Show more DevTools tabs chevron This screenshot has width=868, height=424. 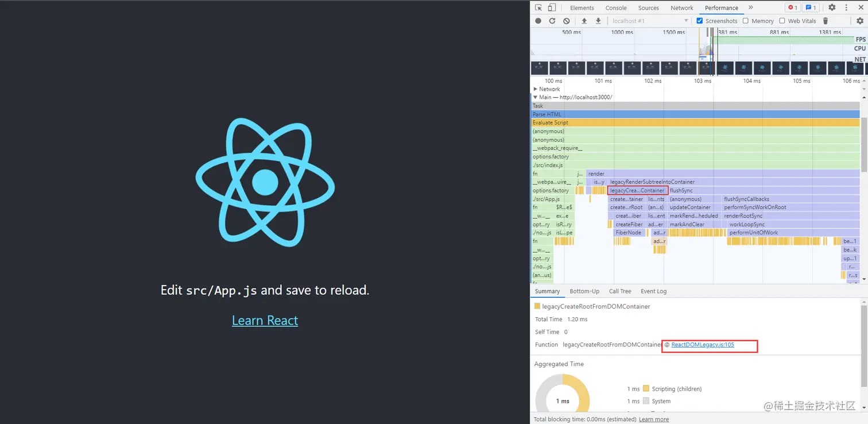tap(751, 7)
